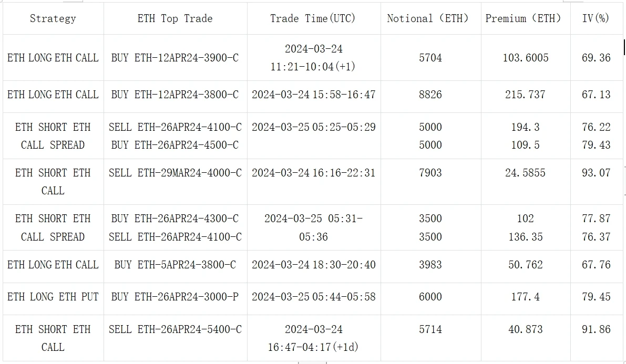Click the trade time 2024-03-25 05:44-05:58

click(313, 297)
